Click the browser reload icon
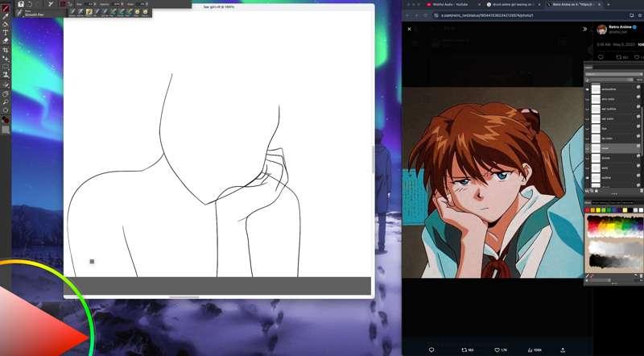 425,15
